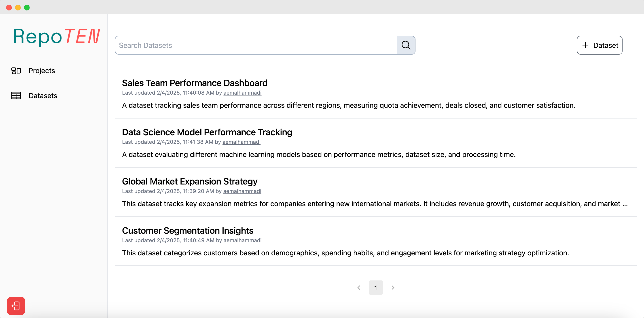Screen dimensions: 644x318
Task: Open Data Science Model Performance Tracking dataset
Action: coord(207,132)
